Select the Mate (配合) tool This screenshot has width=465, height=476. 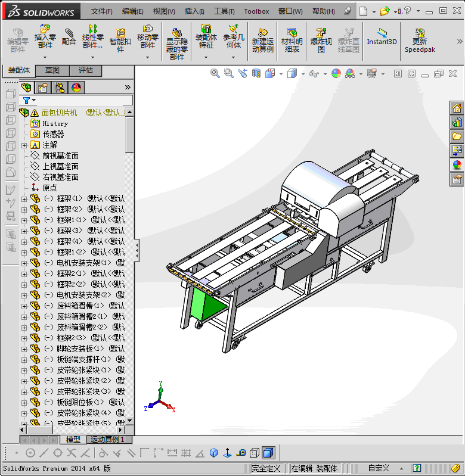[x=69, y=36]
